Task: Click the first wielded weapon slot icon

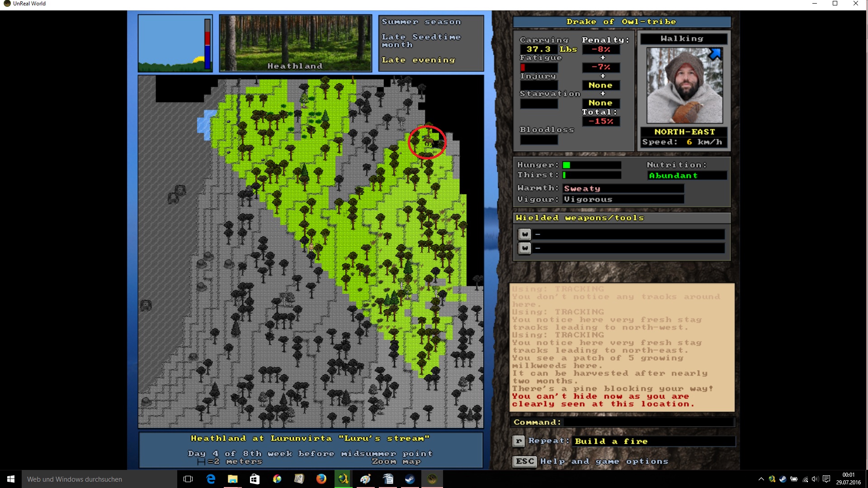Action: click(524, 234)
